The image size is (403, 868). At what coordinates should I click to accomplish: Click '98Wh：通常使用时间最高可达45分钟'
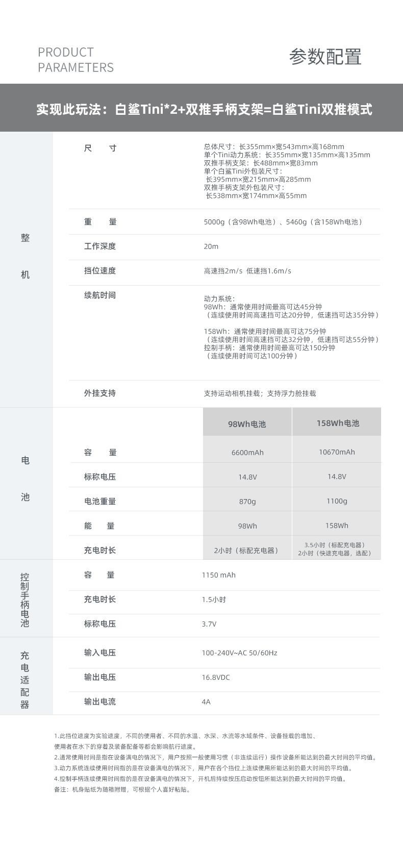tap(263, 307)
